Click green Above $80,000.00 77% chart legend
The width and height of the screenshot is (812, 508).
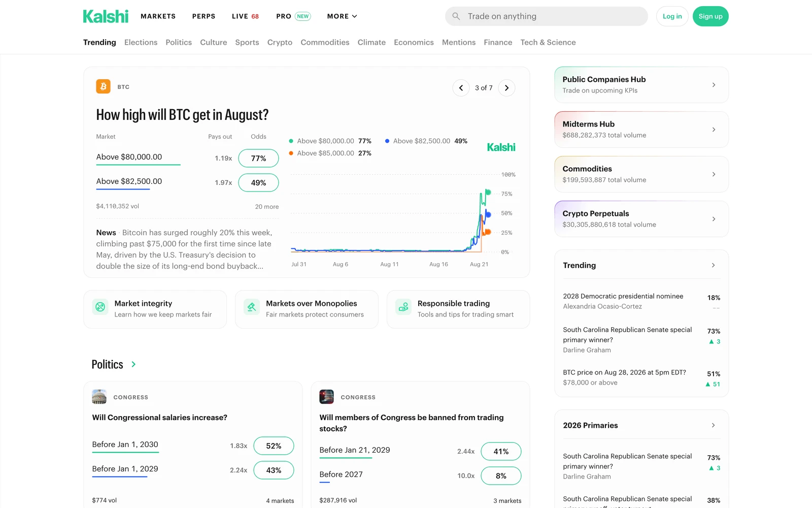(330, 141)
